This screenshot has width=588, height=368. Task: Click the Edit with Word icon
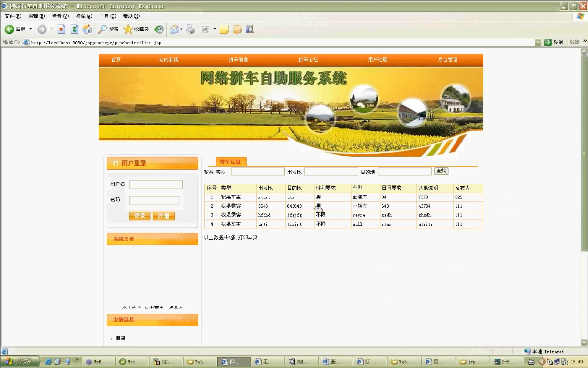pos(205,29)
